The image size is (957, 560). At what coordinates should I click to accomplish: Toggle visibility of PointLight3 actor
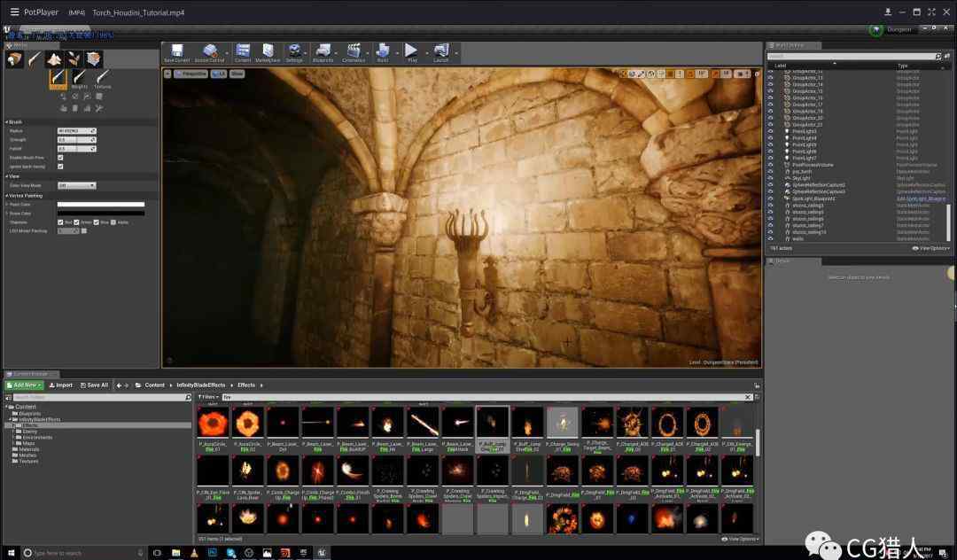770,131
